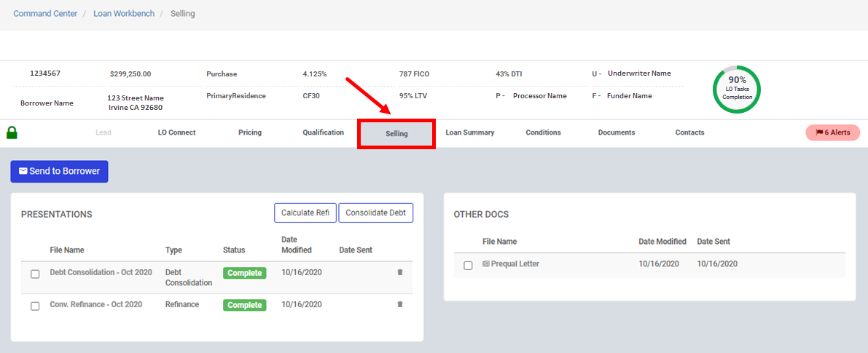Image resolution: width=868 pixels, height=353 pixels.
Task: Go to Loan Workbench breadcrumb
Action: tap(124, 13)
